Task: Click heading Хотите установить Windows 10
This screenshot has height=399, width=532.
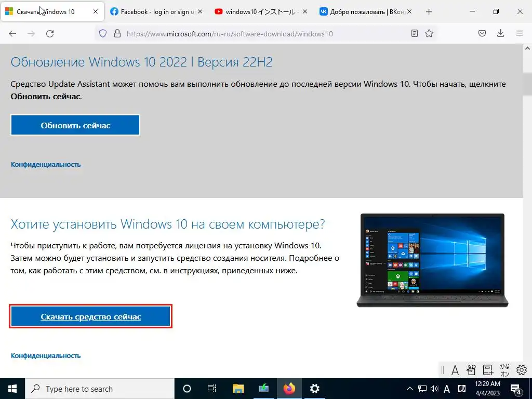Action: (x=168, y=224)
